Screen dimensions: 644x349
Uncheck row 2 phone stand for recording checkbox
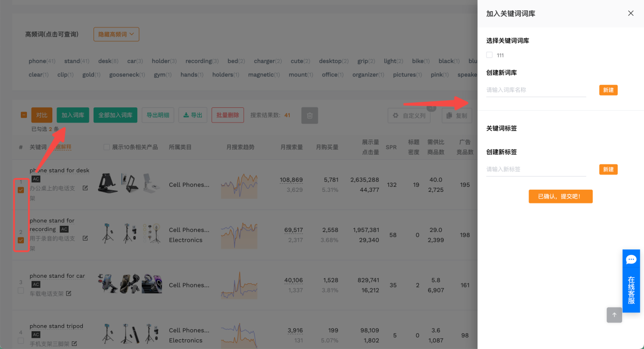[21, 240]
